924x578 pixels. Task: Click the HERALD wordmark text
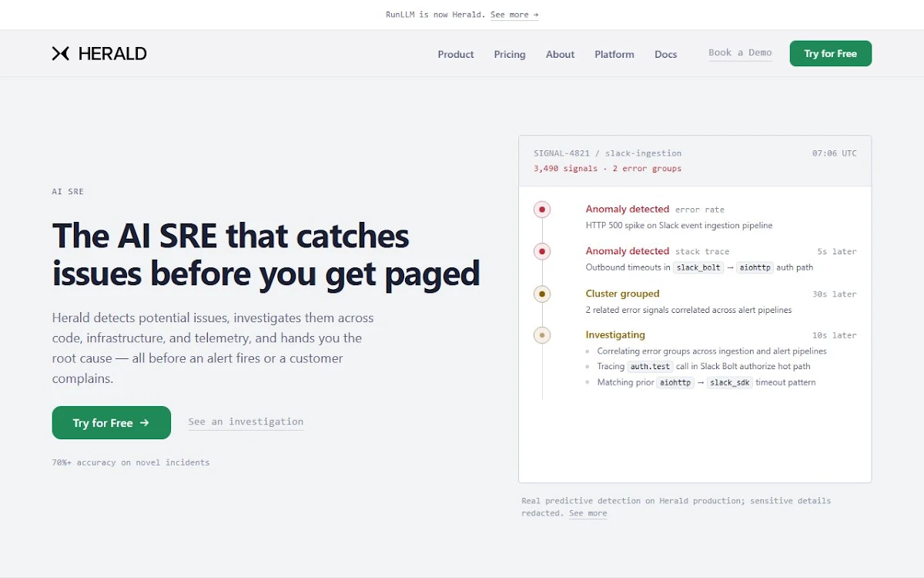click(x=112, y=53)
